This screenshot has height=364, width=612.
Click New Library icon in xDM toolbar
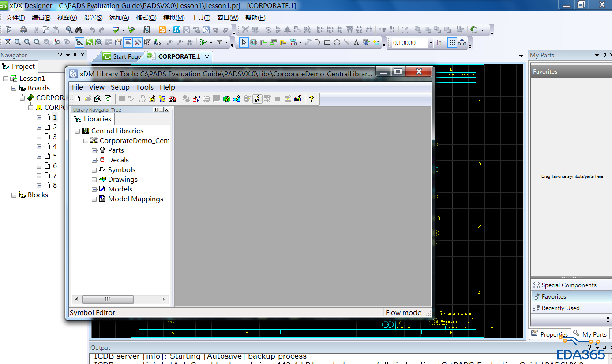coord(77,99)
